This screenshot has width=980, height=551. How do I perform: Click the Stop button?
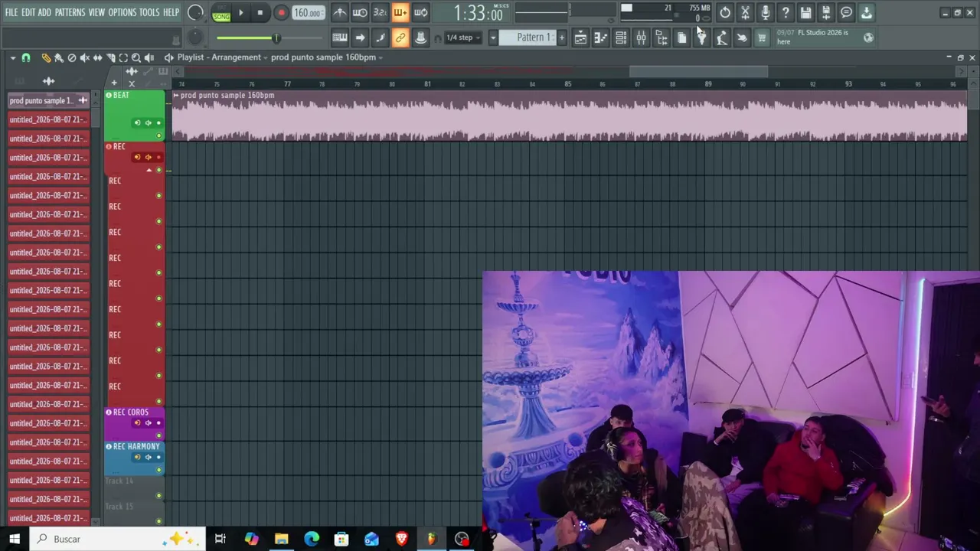pyautogui.click(x=260, y=13)
